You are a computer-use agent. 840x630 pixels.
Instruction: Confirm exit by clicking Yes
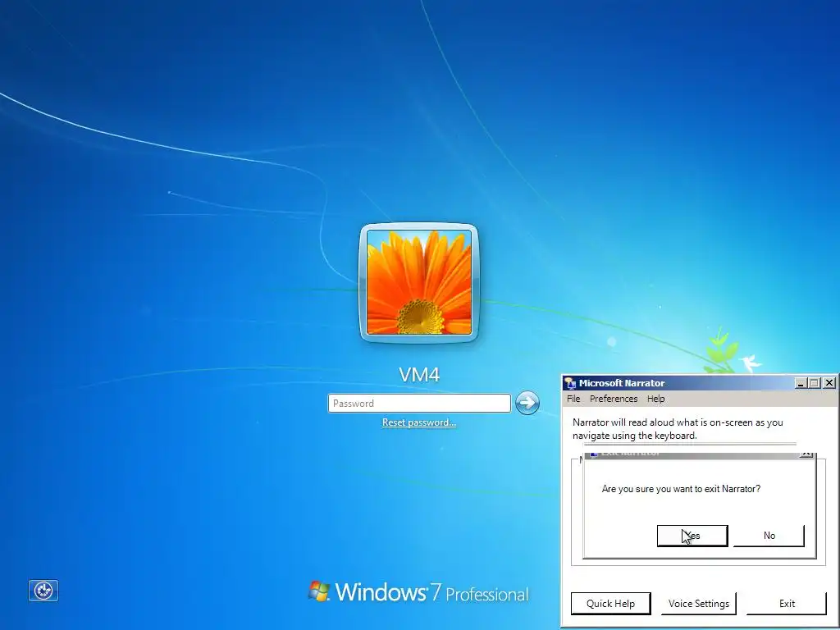692,536
